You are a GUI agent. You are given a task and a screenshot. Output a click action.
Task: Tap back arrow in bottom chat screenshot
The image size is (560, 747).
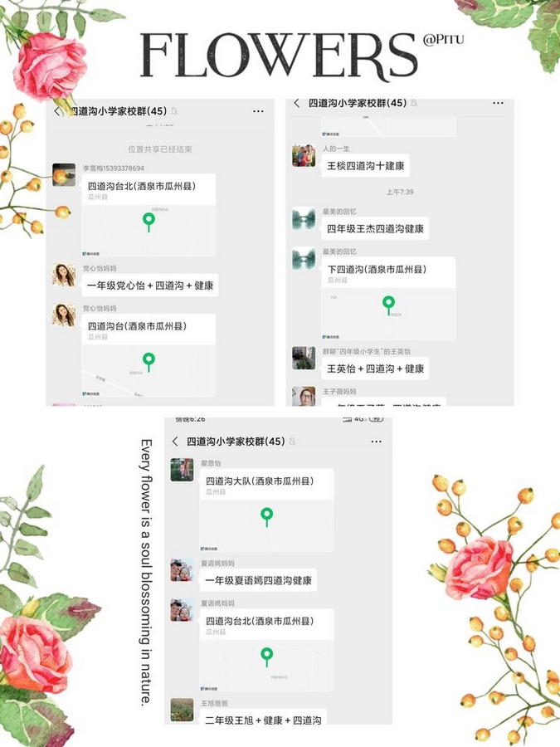175,442
